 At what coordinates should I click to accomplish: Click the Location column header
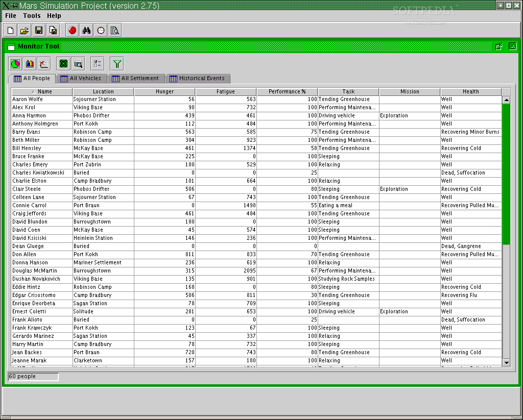coord(103,92)
